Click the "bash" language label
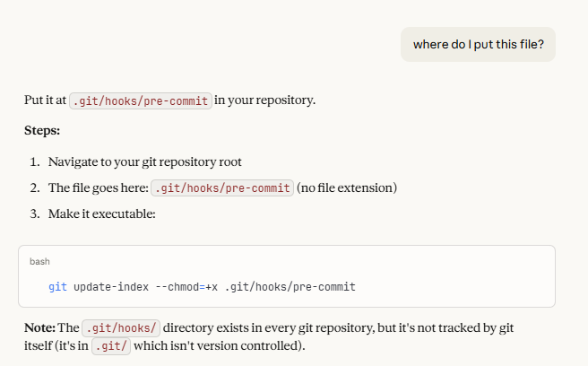 (39, 261)
